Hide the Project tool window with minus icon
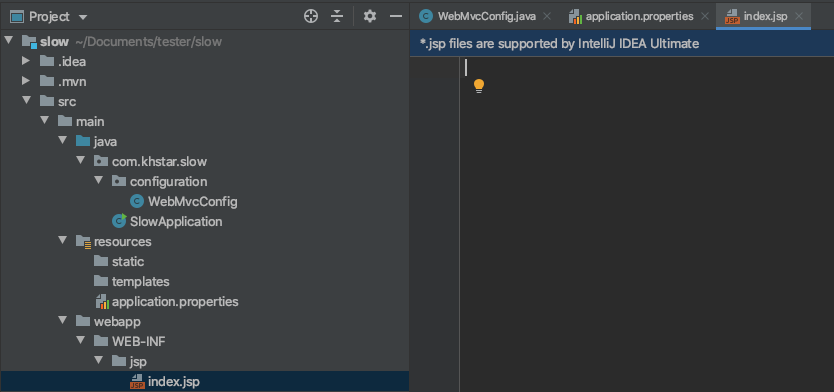This screenshot has width=834, height=392. pyautogui.click(x=396, y=16)
